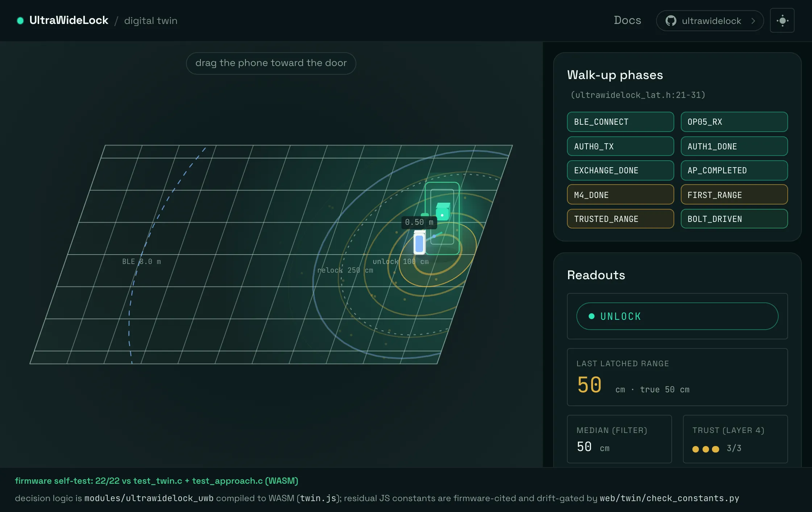
Task: Select the M4_DONE phase chip
Action: point(620,195)
